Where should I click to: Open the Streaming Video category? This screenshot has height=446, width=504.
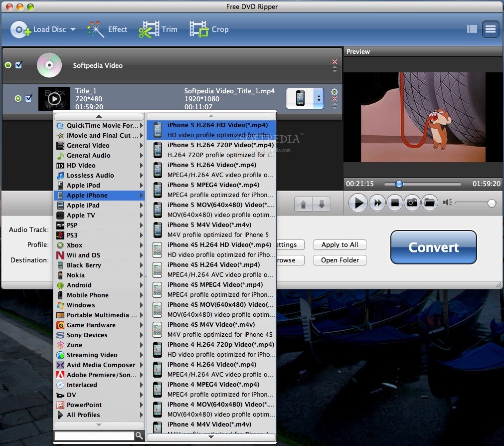coord(99,355)
